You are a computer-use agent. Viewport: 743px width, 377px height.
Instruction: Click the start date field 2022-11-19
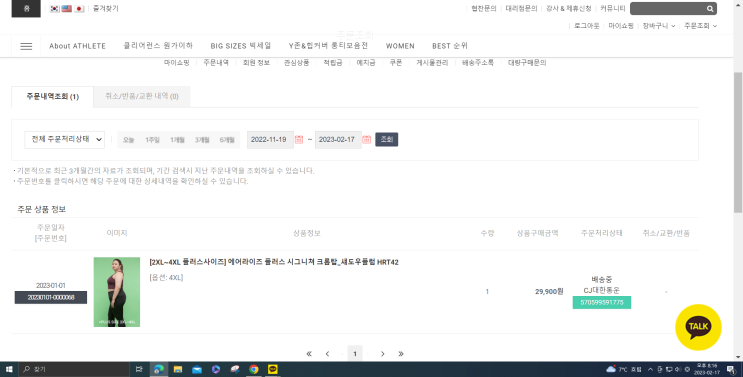click(x=270, y=140)
